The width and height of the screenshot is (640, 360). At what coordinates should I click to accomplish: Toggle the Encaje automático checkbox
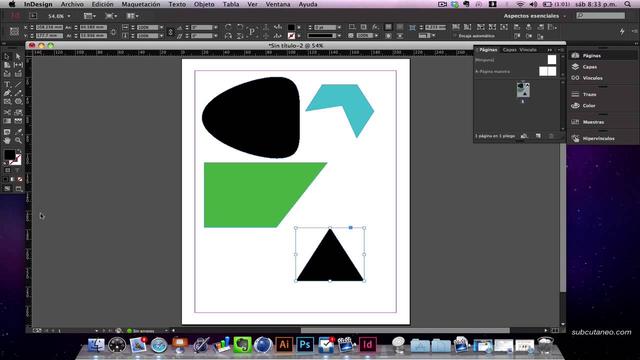click(x=455, y=36)
